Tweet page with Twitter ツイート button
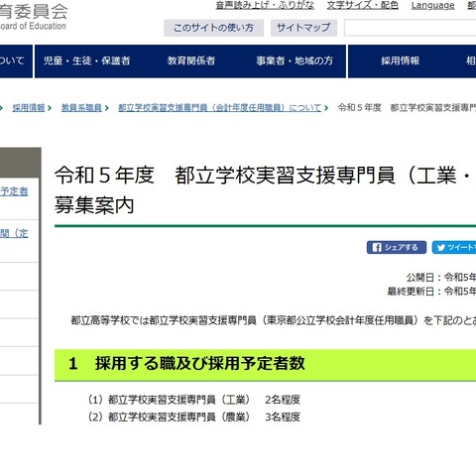The height and width of the screenshot is (476, 476). (x=454, y=247)
